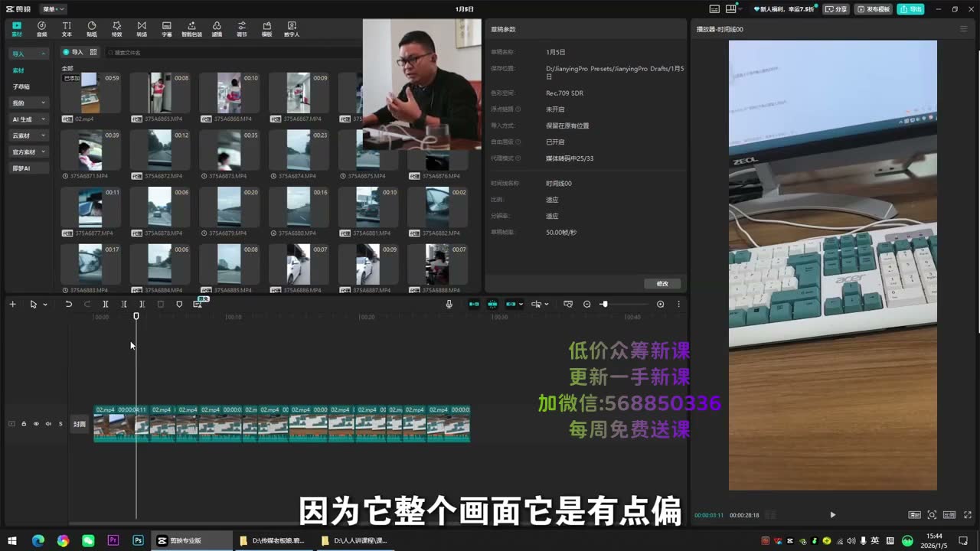Adjust the timeline zoom slider
This screenshot has width=980, height=551.
click(604, 304)
